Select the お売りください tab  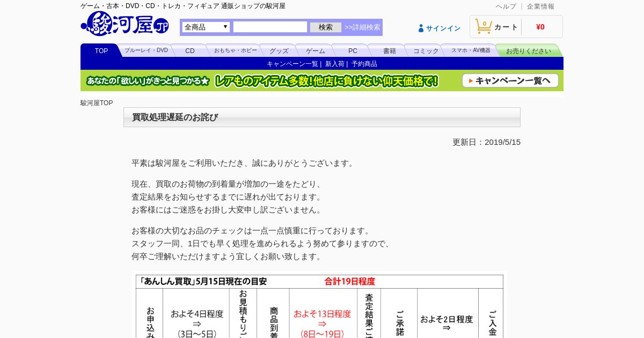point(529,50)
